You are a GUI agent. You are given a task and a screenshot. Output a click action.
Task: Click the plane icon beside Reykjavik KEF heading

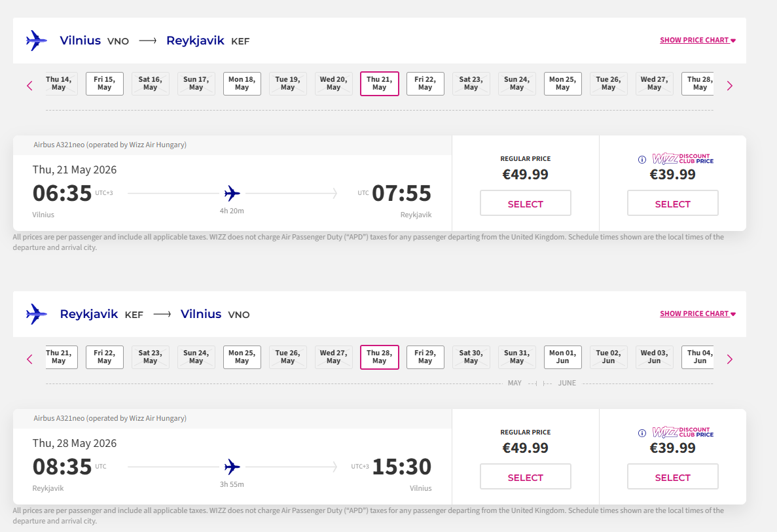[37, 314]
